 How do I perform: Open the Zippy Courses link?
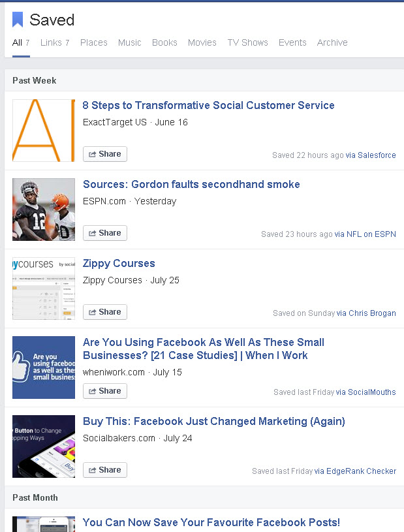pyautogui.click(x=118, y=263)
